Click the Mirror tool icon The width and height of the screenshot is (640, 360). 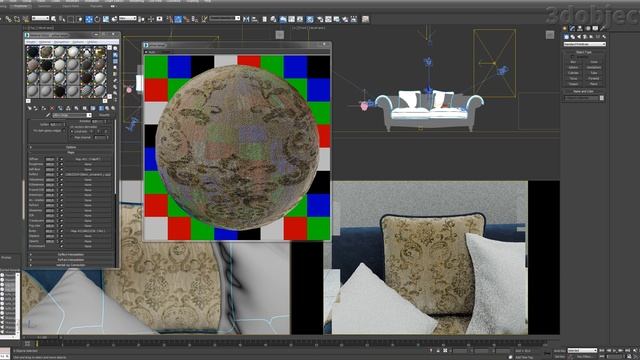click(246, 19)
